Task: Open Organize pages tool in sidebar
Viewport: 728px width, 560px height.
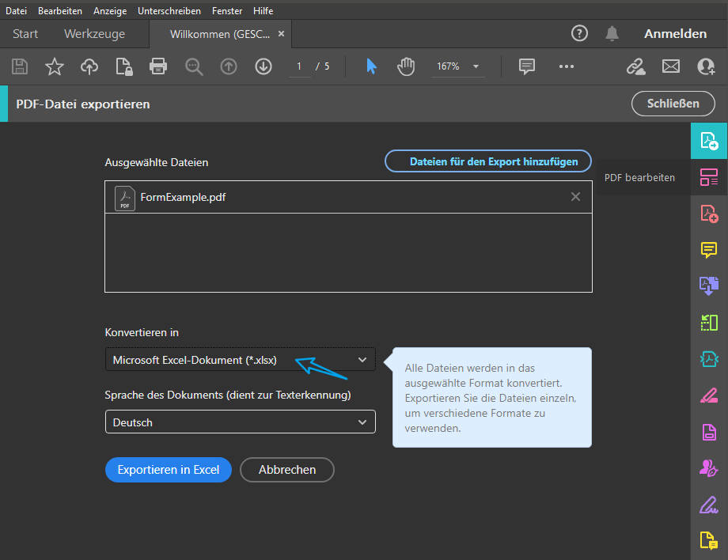Action: click(709, 323)
